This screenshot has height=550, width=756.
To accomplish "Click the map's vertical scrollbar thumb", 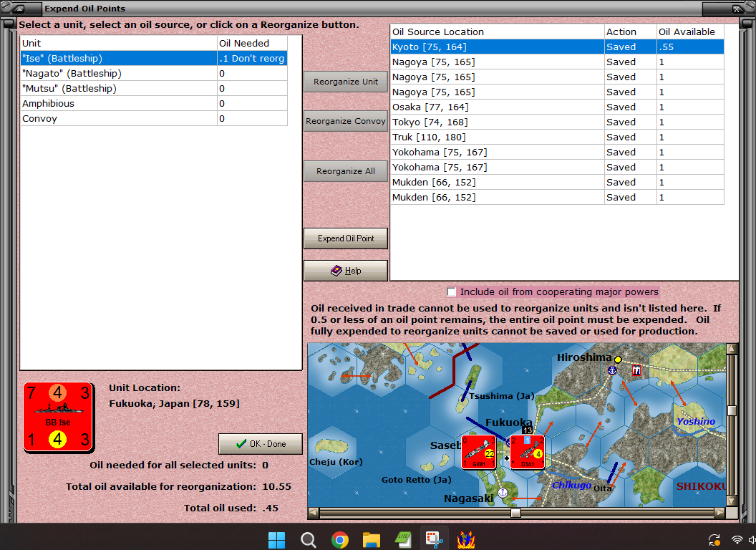I will click(732, 410).
